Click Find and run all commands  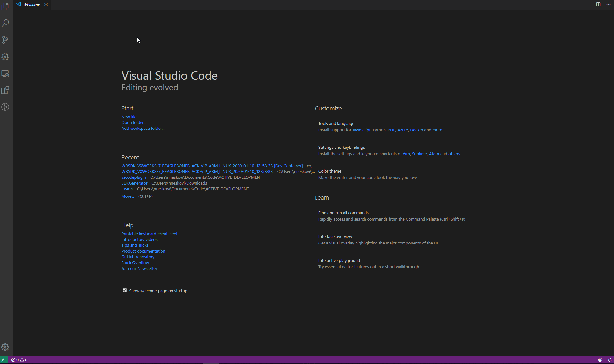(392, 216)
